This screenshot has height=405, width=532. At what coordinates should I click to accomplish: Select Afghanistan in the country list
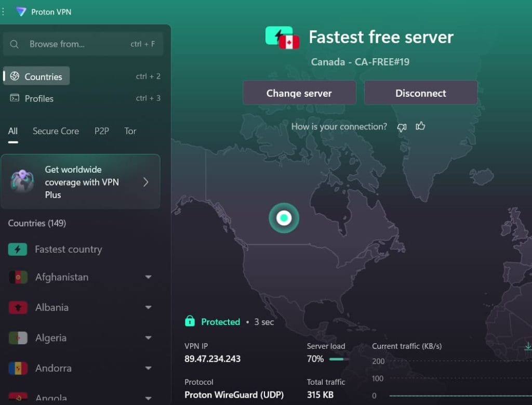(x=62, y=277)
